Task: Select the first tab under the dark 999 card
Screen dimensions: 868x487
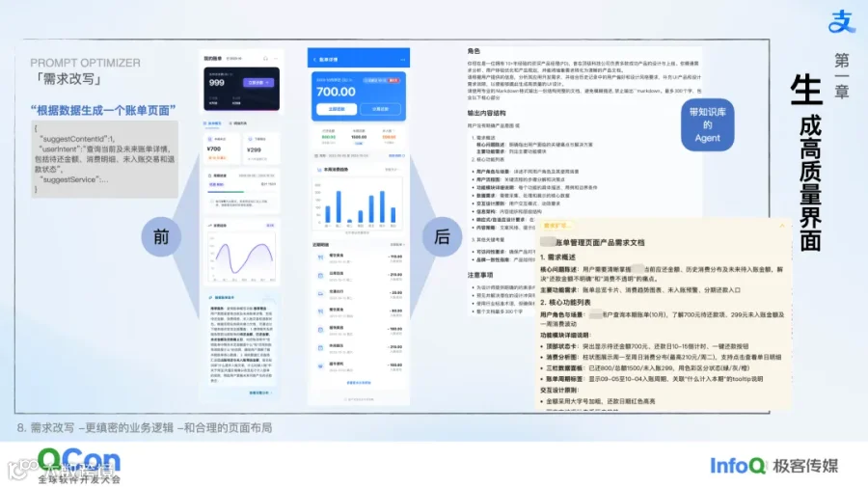Action: [212, 123]
